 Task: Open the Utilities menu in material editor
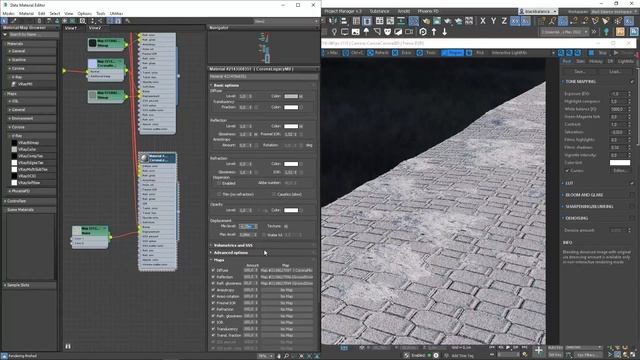116,13
